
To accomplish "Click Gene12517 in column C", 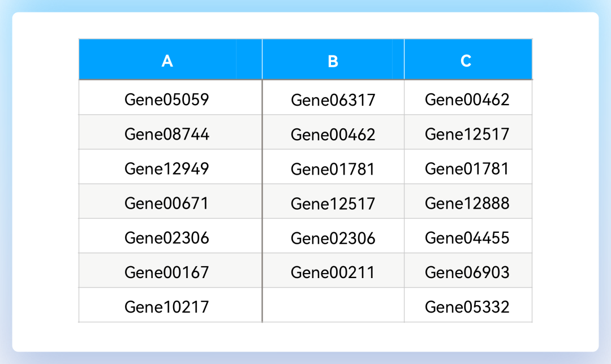I will point(468,132).
